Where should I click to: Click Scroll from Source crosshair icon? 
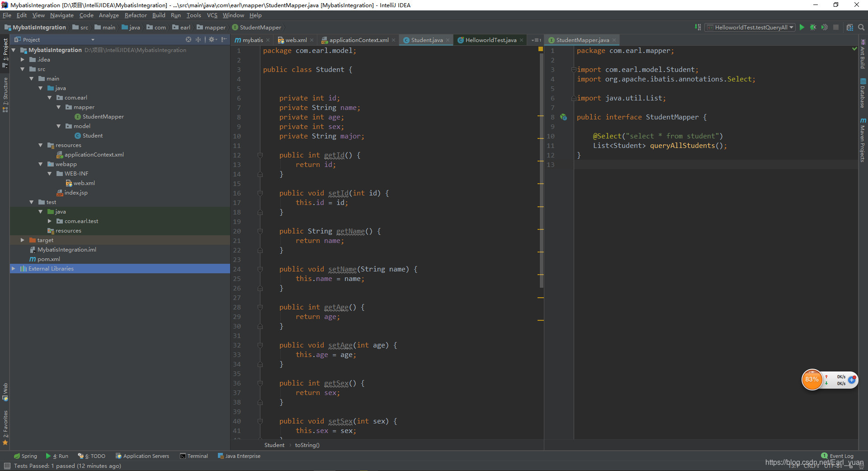(x=189, y=40)
